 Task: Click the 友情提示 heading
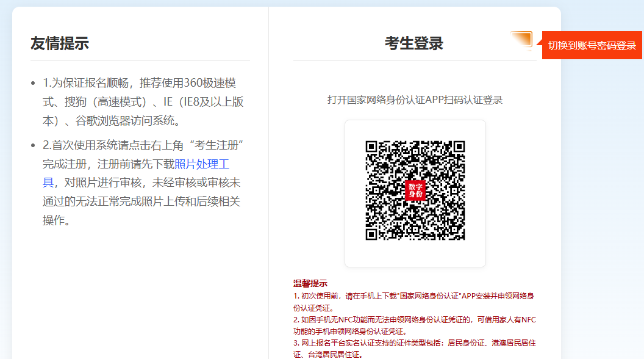tap(60, 43)
